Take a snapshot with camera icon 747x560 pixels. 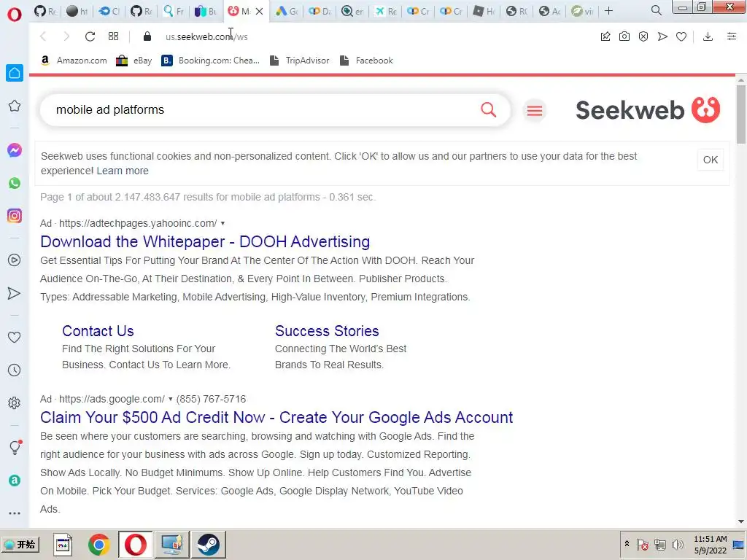click(624, 36)
